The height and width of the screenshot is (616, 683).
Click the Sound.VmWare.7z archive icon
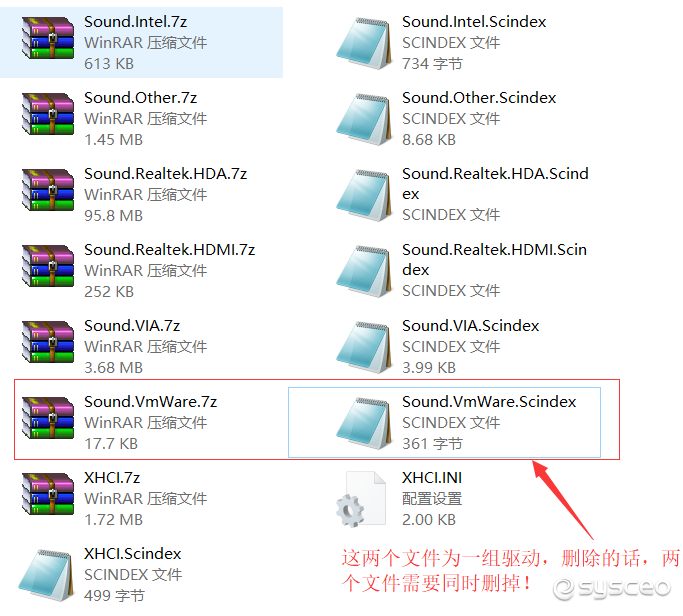click(48, 418)
